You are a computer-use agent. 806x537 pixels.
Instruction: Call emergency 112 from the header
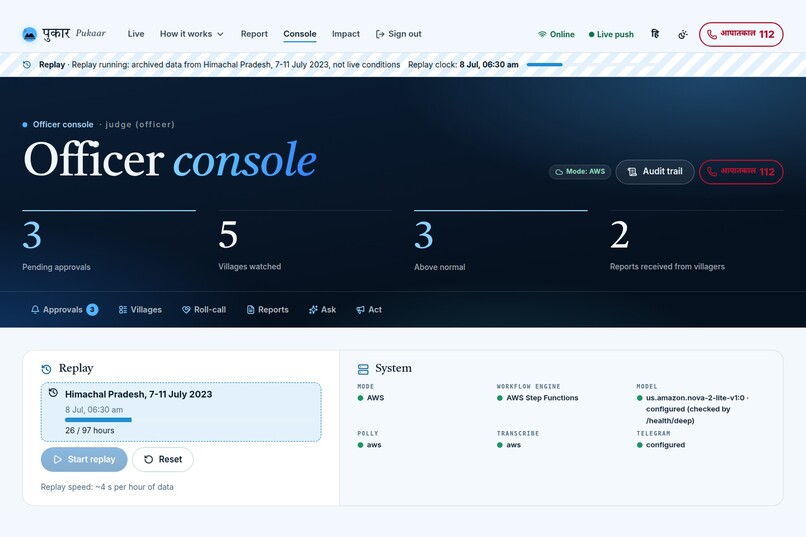tap(741, 34)
